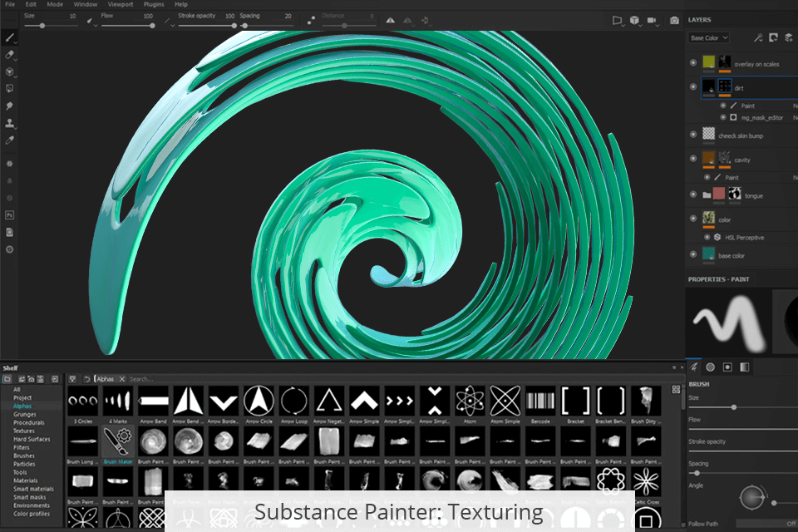798x532 pixels.
Task: Expand the brush preset dropdown arrow
Action: point(17,41)
